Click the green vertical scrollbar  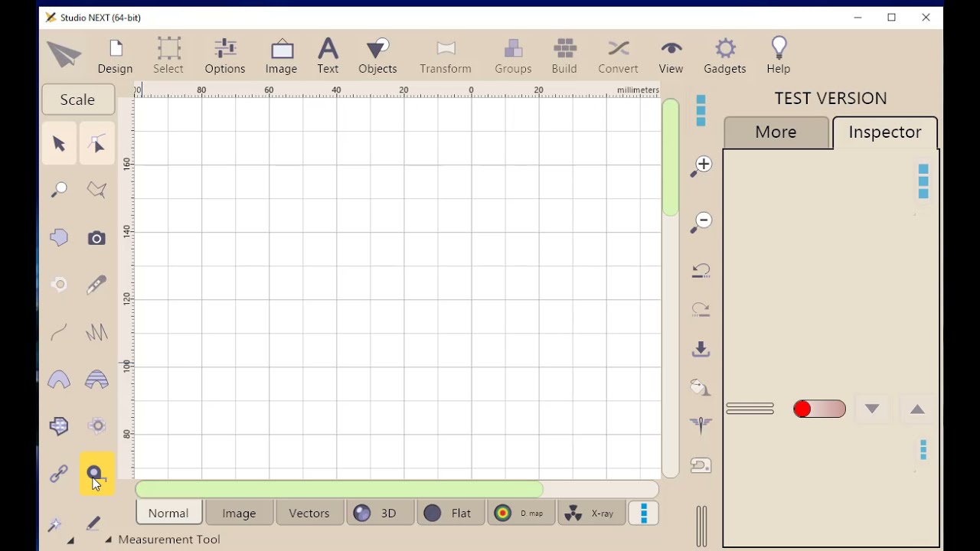pyautogui.click(x=670, y=158)
